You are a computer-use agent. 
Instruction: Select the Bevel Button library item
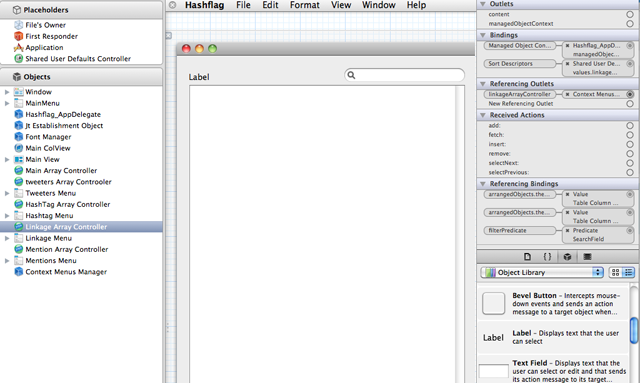pos(554,304)
